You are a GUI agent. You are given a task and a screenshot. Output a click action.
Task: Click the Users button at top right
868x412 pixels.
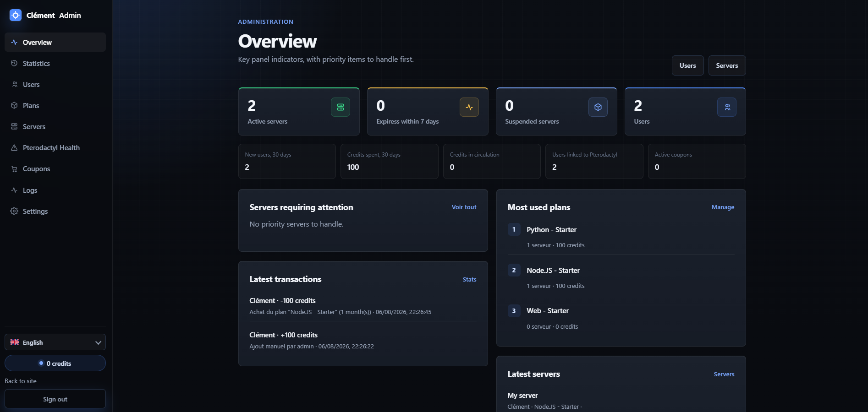[687, 65]
